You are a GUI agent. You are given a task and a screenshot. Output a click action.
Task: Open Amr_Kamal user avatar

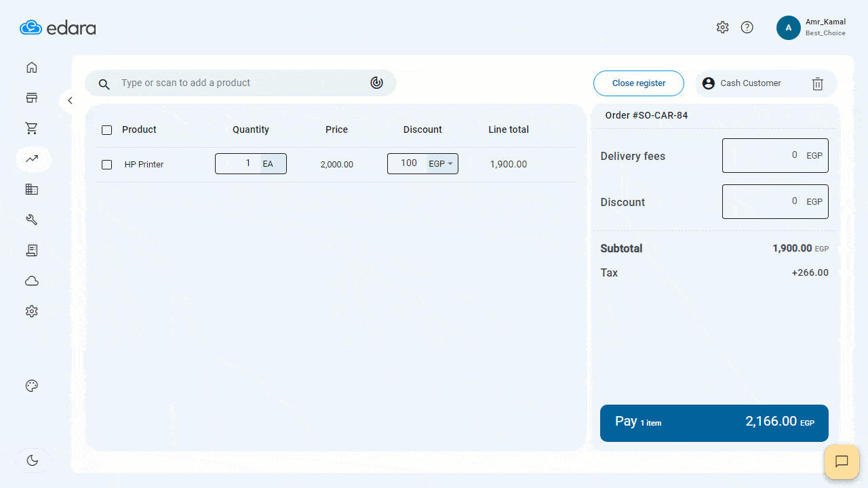pos(788,28)
